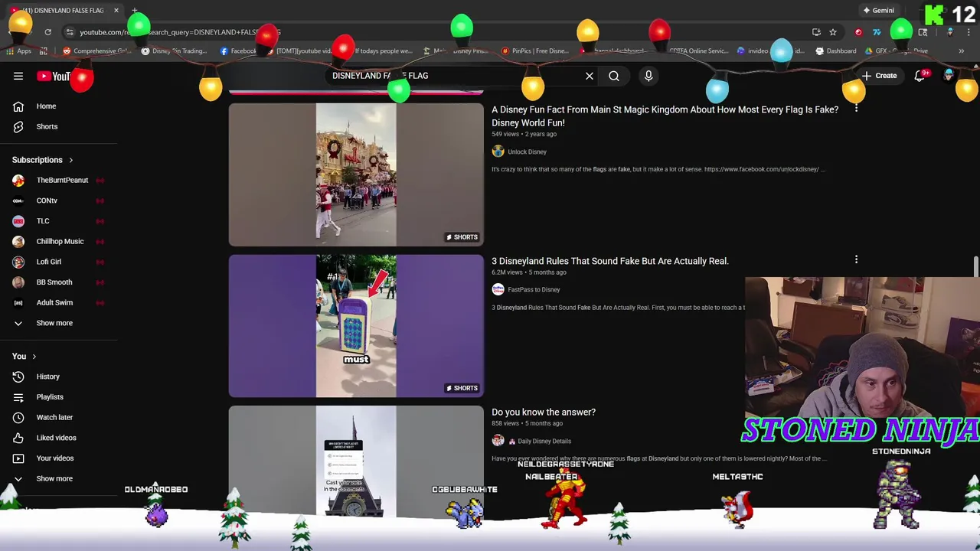Visit the Unlock Disney channel

tap(527, 152)
